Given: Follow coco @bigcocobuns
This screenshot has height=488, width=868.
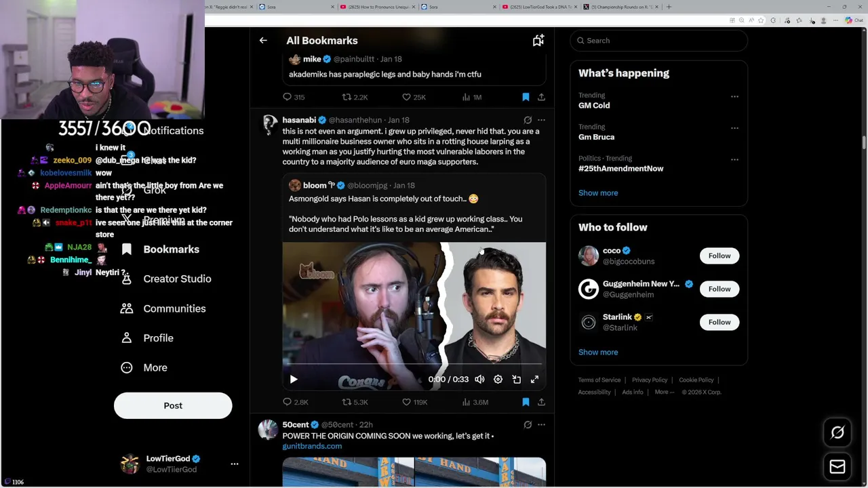Looking at the screenshot, I should (719, 256).
